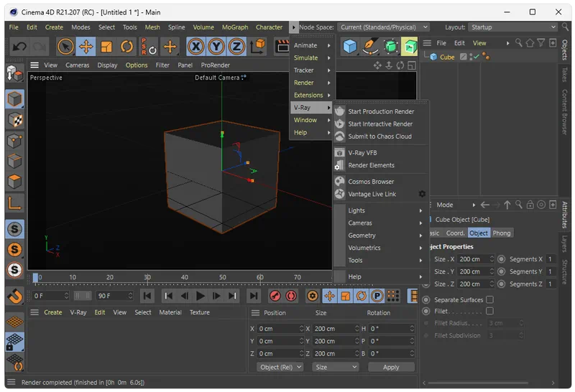Select the Live Selection tool
The width and height of the screenshot is (575, 392).
coord(65,47)
